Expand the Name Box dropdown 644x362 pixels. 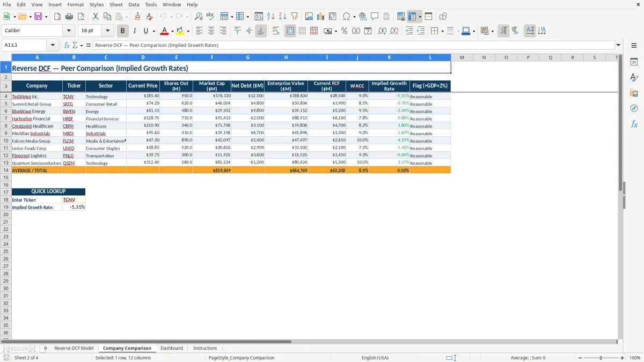click(x=53, y=45)
